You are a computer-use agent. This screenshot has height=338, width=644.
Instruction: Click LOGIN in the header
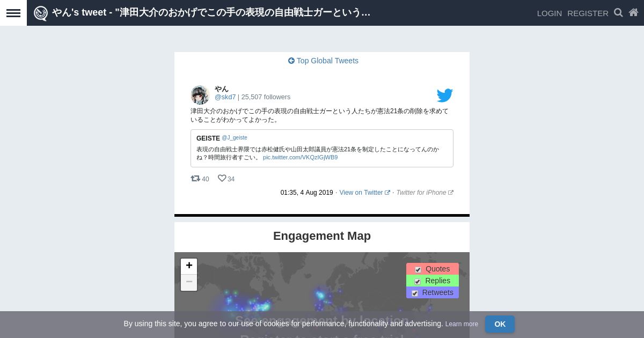pos(550,13)
